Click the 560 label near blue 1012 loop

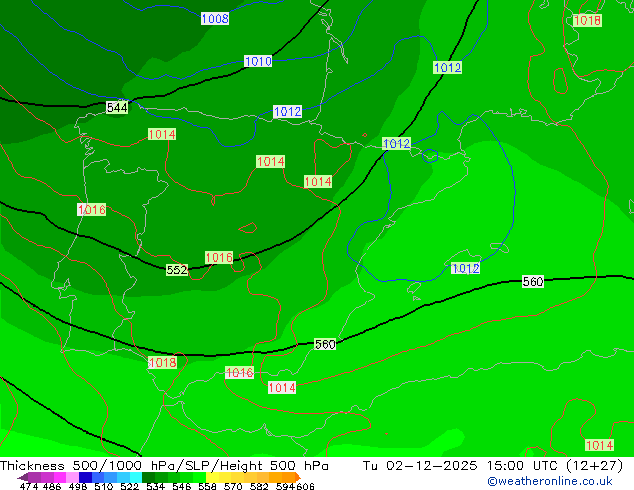pyautogui.click(x=533, y=281)
